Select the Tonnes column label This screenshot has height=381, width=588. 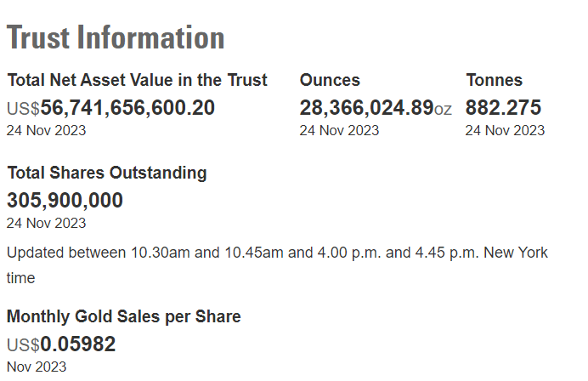494,81
